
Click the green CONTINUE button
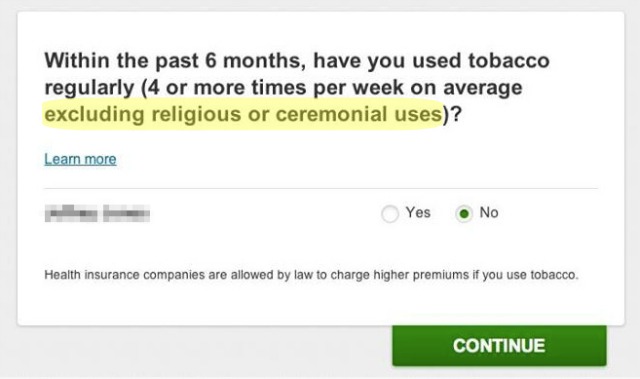click(499, 345)
